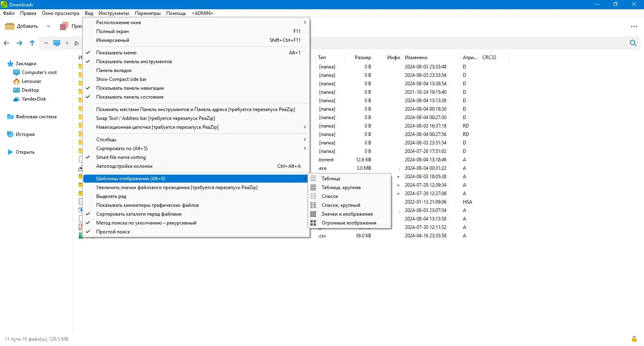Click the padlock icon in status bar
644x346 pixels.
point(634,339)
